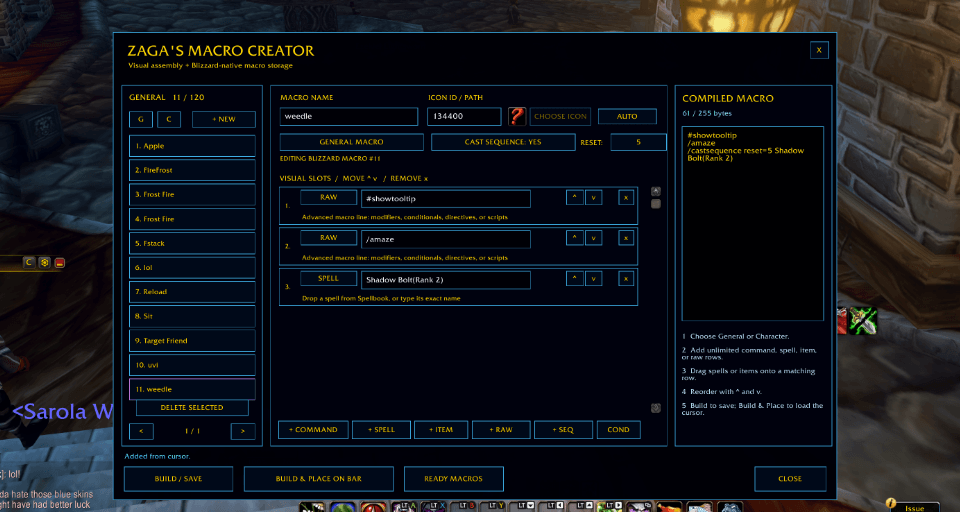This screenshot has width=960, height=512.
Task: Switch list to General with G button
Action: click(141, 119)
